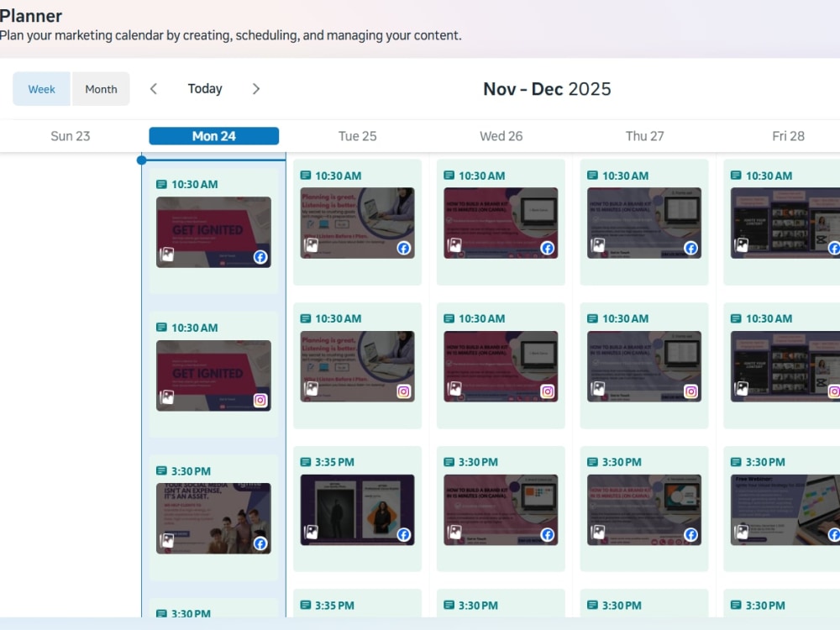Image resolution: width=840 pixels, height=630 pixels.
Task: Click post-type icon beside Wednesday's Instagram 10:30 AM time
Action: tap(449, 318)
